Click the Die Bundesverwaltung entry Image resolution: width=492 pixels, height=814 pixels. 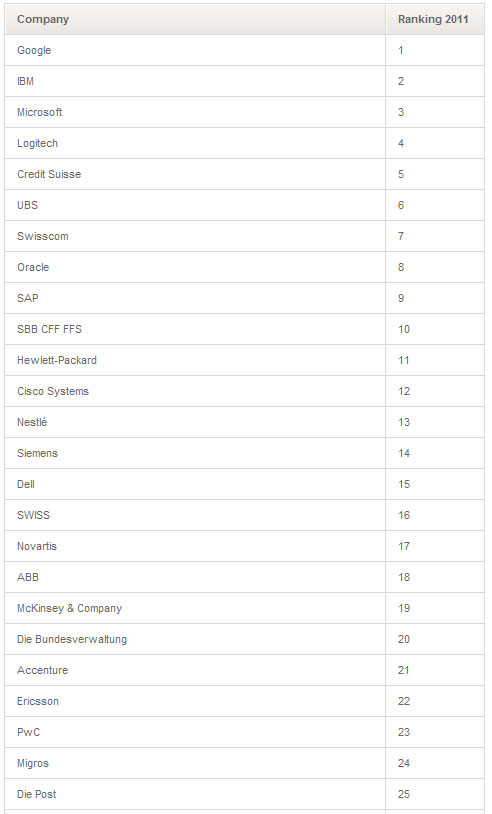[x=195, y=639]
